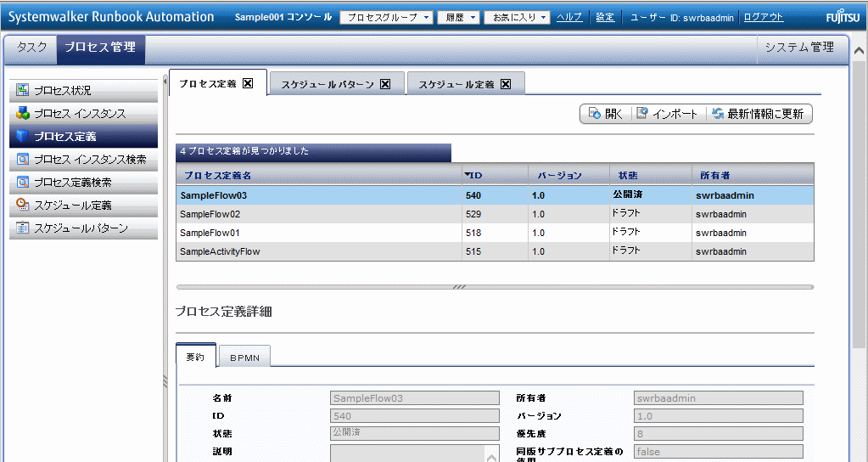Collapse the left sidebar splitter arrow
Screen dimensions: 868x462
tap(165, 82)
